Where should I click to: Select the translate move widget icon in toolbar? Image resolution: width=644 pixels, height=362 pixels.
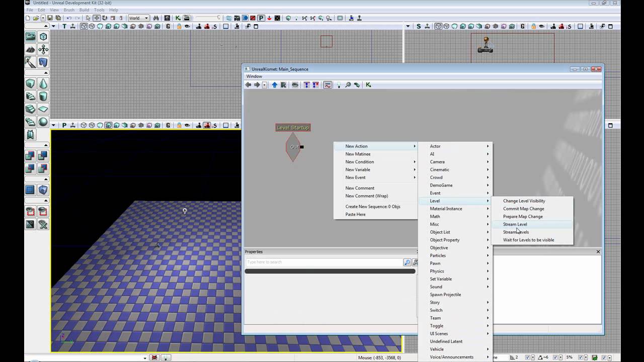(x=97, y=18)
